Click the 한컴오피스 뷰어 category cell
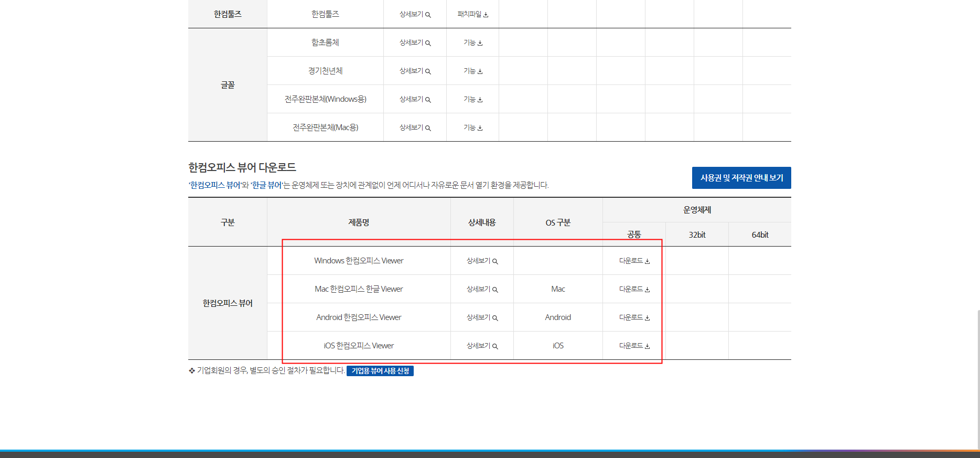 point(228,303)
